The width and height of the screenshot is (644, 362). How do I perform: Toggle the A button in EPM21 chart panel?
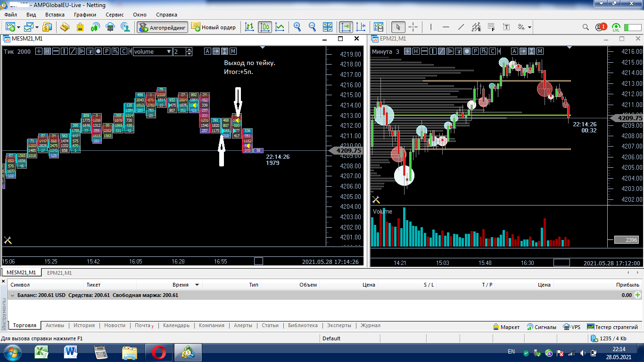pos(515,51)
